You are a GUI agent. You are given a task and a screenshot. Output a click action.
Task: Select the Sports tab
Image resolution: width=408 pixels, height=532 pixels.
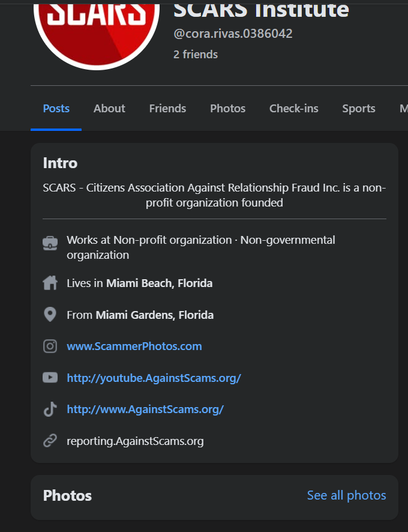[358, 109]
